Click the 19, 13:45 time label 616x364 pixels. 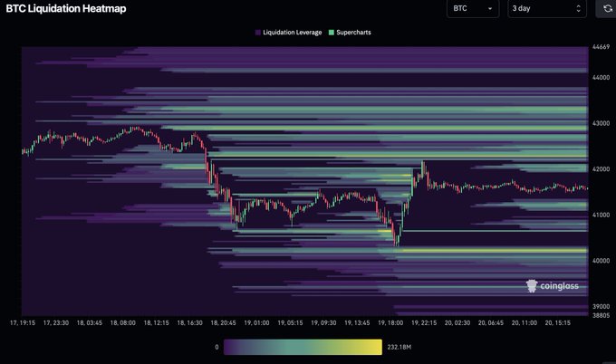point(357,322)
